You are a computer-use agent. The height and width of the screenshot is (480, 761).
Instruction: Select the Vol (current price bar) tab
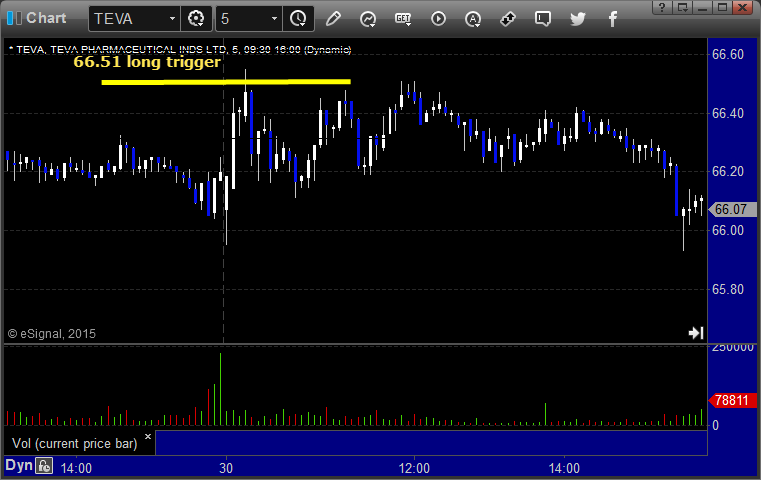coord(75,444)
